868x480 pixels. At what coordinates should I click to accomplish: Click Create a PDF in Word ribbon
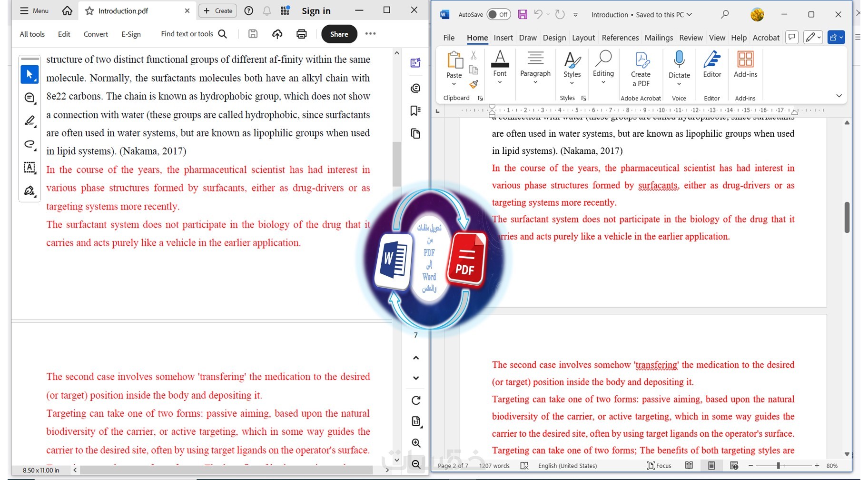click(641, 69)
